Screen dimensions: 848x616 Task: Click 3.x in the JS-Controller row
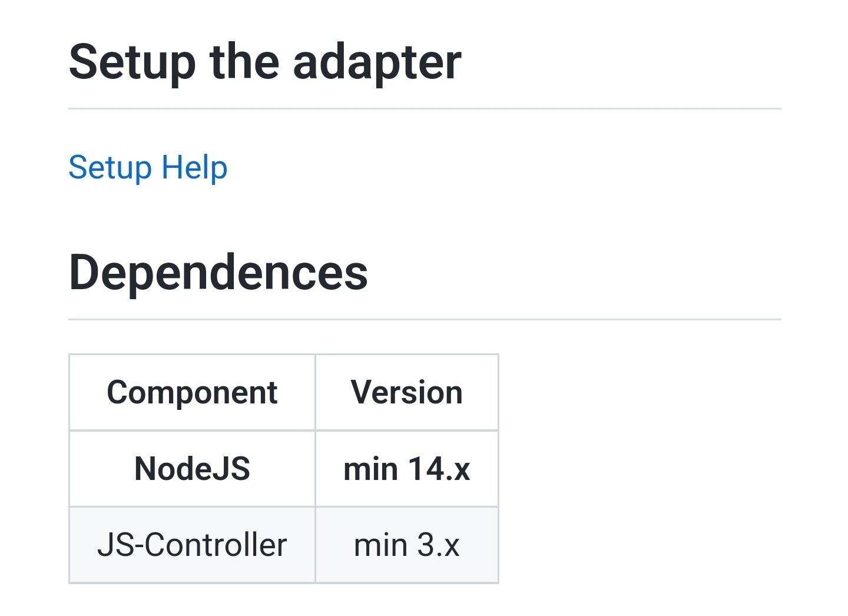438,545
